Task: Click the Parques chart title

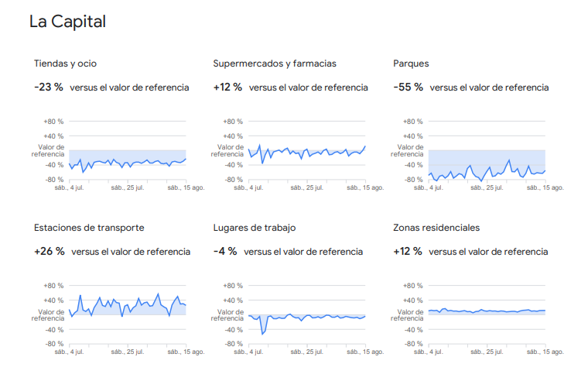Action: (x=411, y=64)
